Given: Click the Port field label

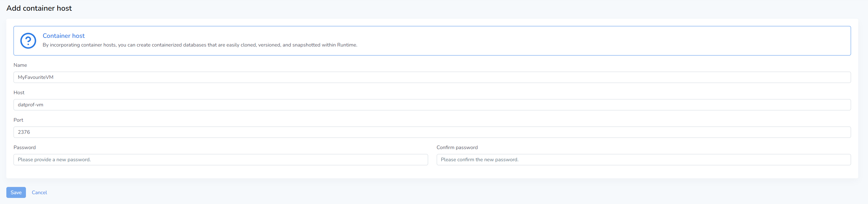Looking at the screenshot, I should pos(18,120).
